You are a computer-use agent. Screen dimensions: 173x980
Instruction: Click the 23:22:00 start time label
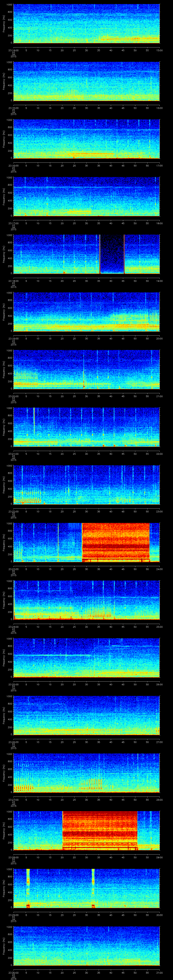tap(14, 511)
